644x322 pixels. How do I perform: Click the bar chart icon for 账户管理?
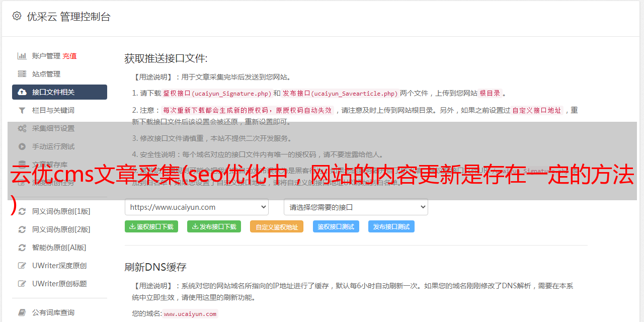click(22, 56)
